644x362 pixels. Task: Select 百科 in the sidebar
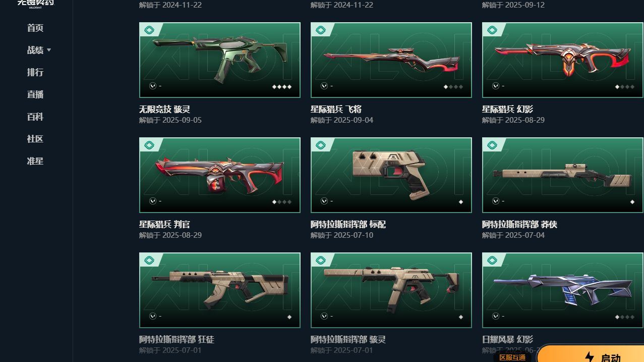(x=35, y=117)
